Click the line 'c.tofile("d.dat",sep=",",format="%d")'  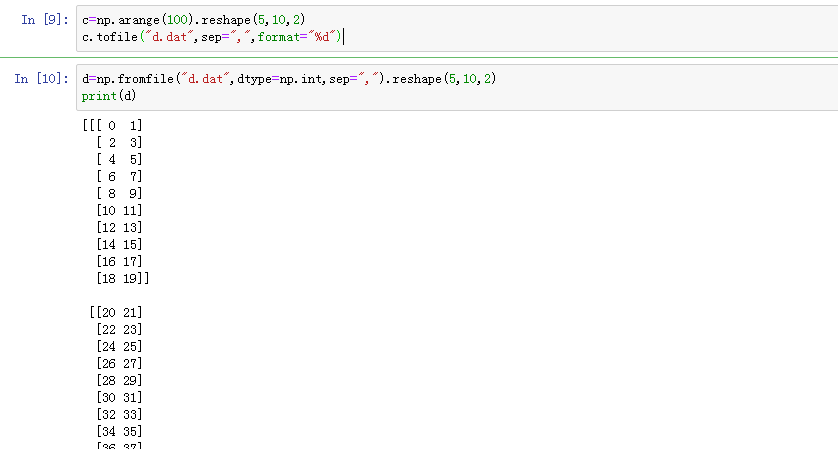212,37
